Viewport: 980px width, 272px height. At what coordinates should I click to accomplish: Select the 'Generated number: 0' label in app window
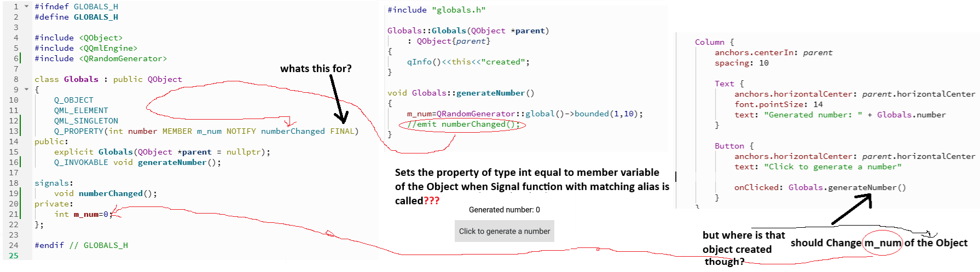click(x=505, y=210)
